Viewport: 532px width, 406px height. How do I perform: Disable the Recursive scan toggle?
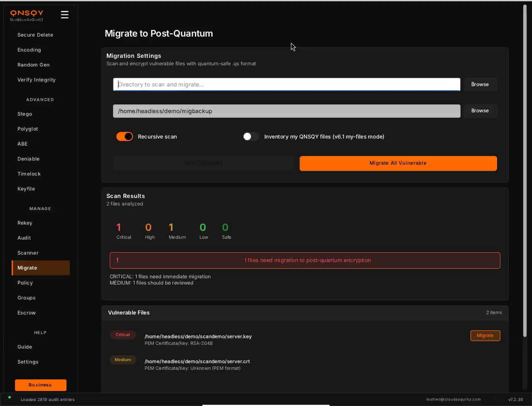click(125, 136)
